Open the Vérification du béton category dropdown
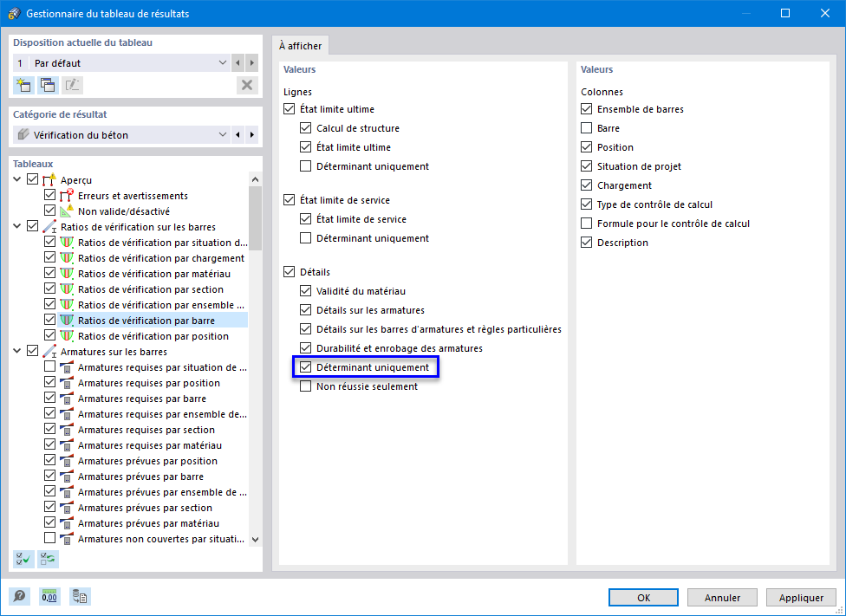Viewport: 846px width, 616px height. pyautogui.click(x=122, y=135)
